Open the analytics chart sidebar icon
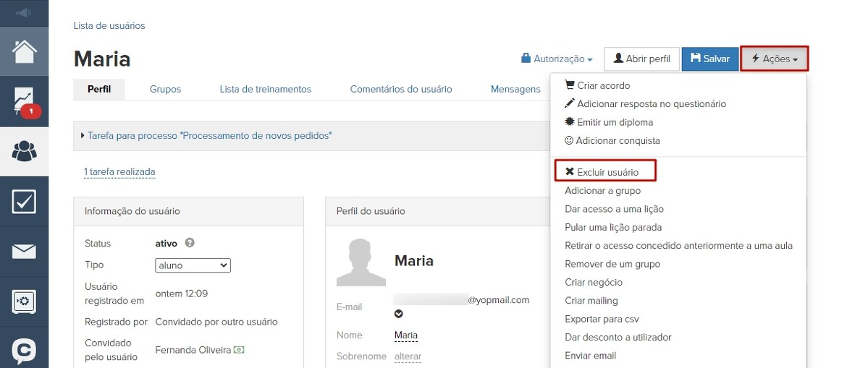 pyautogui.click(x=24, y=102)
